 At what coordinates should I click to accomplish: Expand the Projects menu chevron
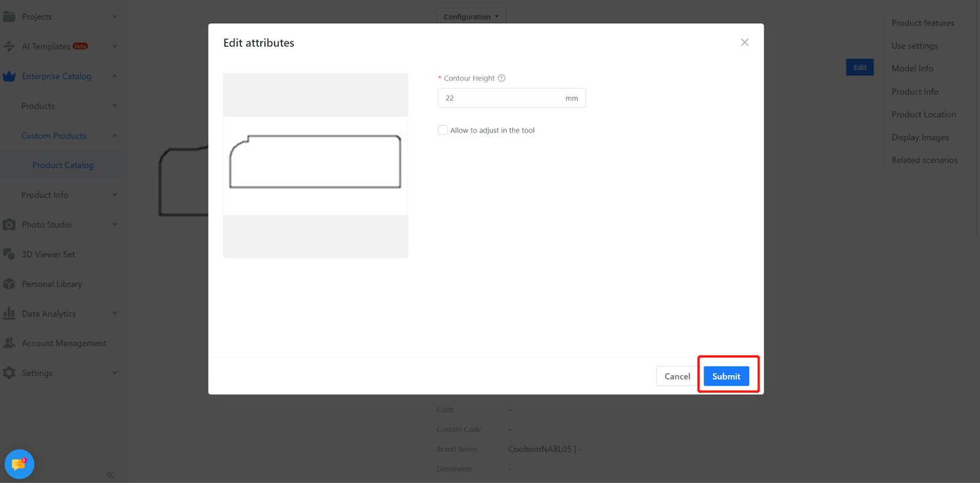click(115, 17)
